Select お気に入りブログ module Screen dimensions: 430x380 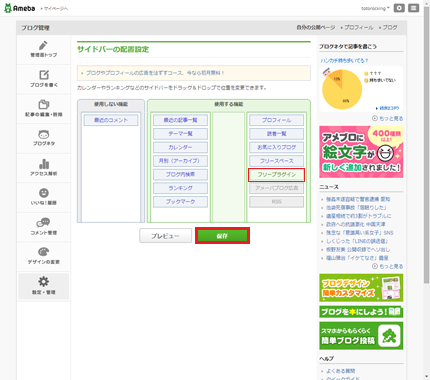(276, 147)
